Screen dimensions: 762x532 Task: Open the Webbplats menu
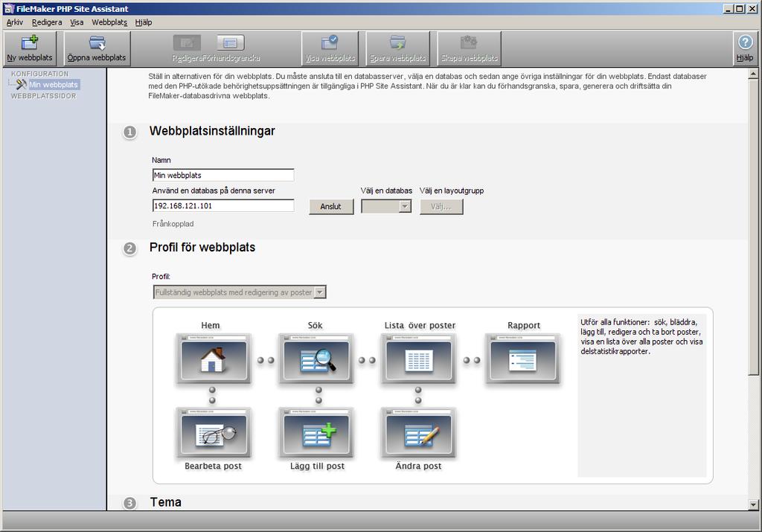[x=109, y=22]
